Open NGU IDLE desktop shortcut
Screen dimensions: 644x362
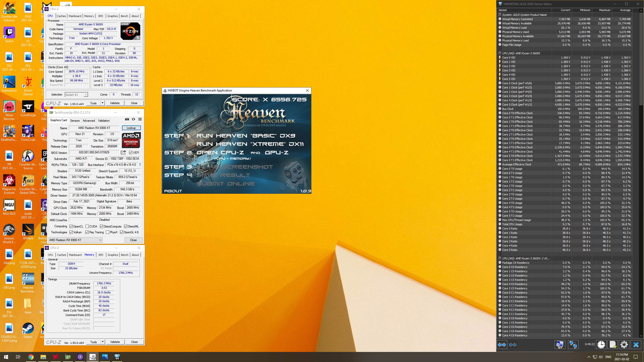point(9,207)
